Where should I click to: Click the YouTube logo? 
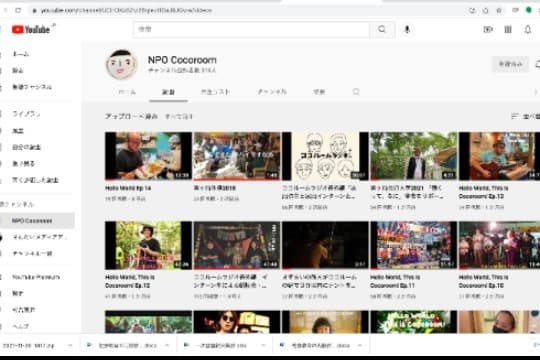(x=31, y=30)
